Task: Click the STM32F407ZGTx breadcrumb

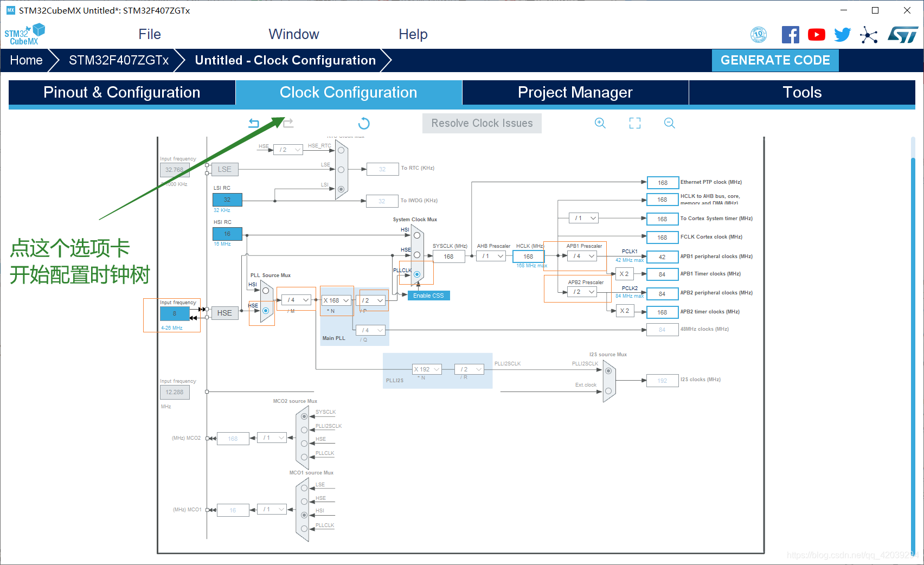Action: 119,60
